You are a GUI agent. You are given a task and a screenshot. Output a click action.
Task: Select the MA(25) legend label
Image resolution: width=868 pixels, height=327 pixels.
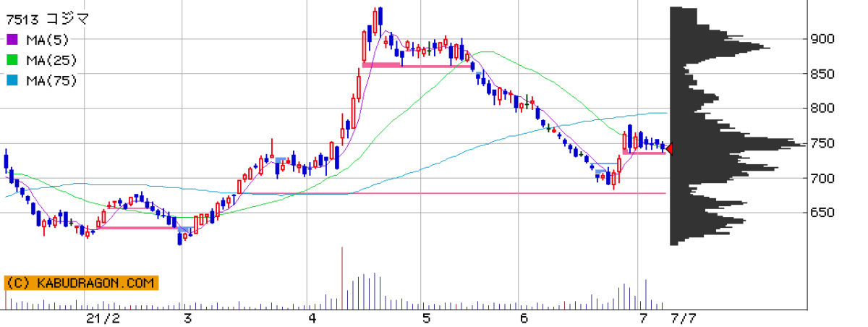coord(51,60)
